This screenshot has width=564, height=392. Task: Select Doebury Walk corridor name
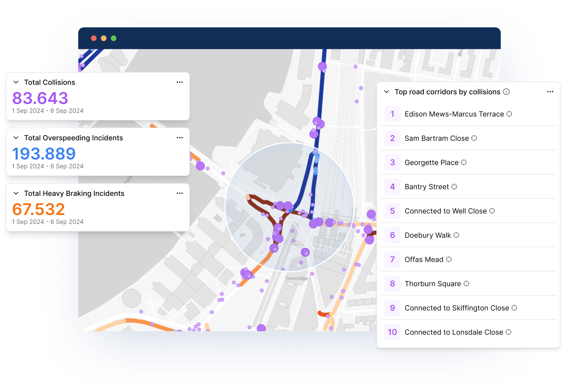click(x=428, y=235)
